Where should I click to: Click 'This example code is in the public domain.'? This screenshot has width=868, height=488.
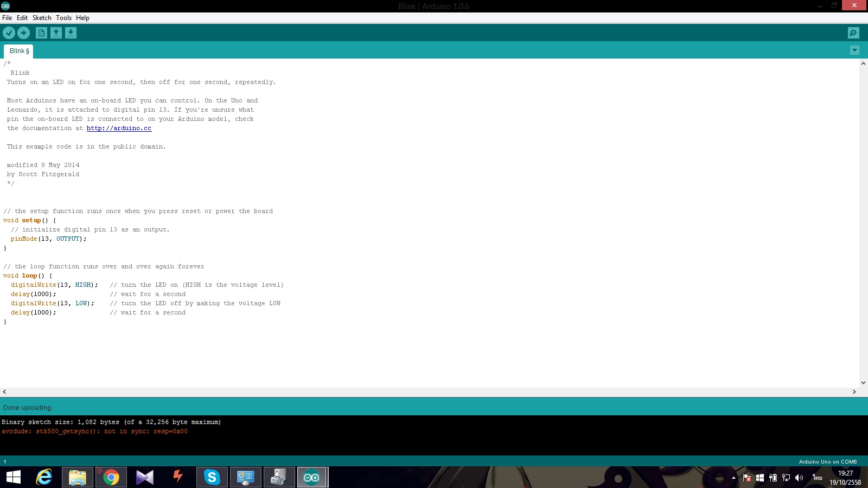tap(86, 147)
